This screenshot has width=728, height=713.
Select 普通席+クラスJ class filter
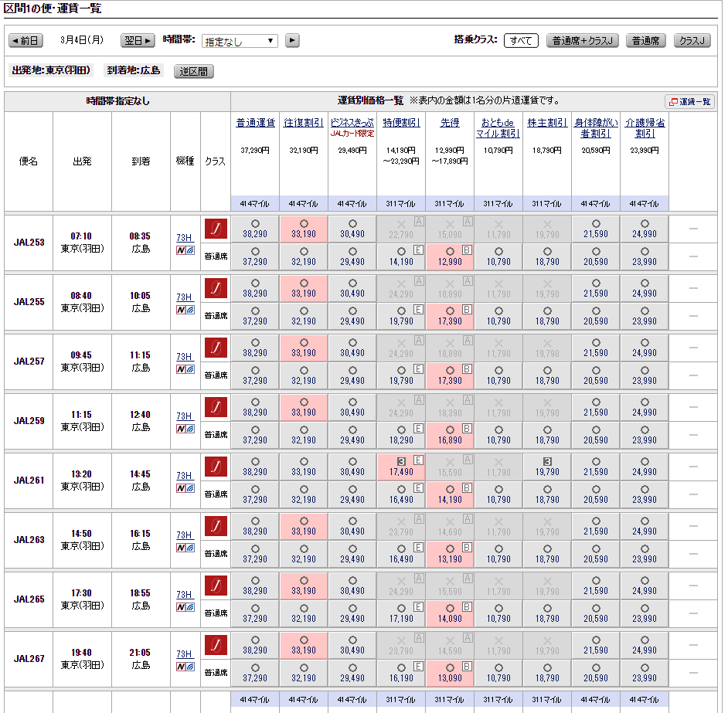582,41
